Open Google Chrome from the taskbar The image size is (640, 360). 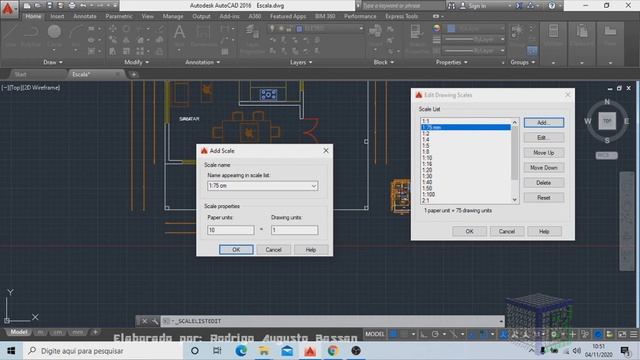point(333,351)
